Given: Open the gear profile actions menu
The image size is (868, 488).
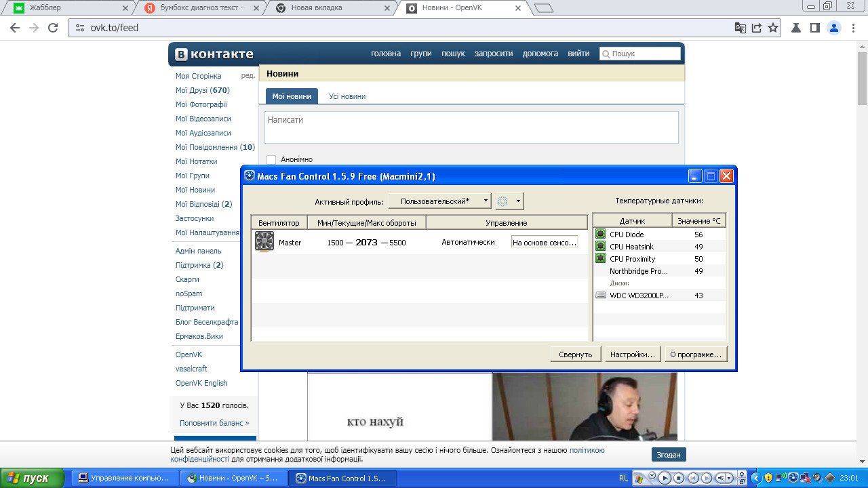Looking at the screenshot, I should (509, 201).
